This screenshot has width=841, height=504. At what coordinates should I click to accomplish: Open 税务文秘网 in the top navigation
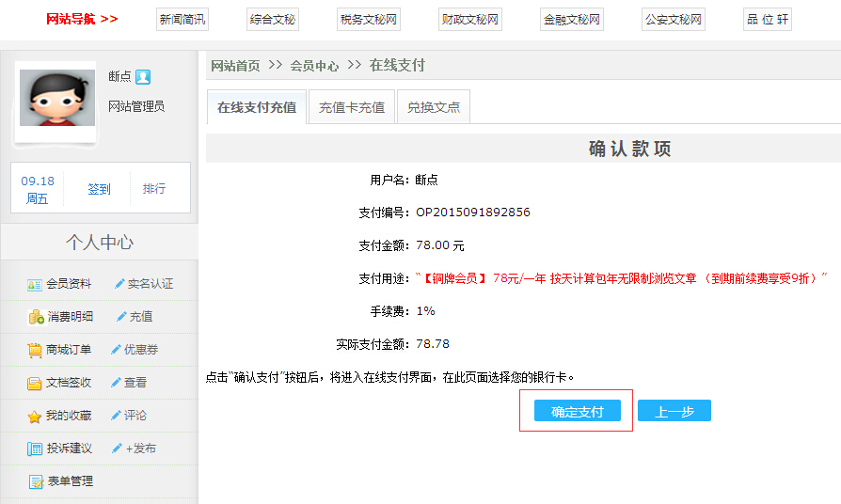point(368,19)
